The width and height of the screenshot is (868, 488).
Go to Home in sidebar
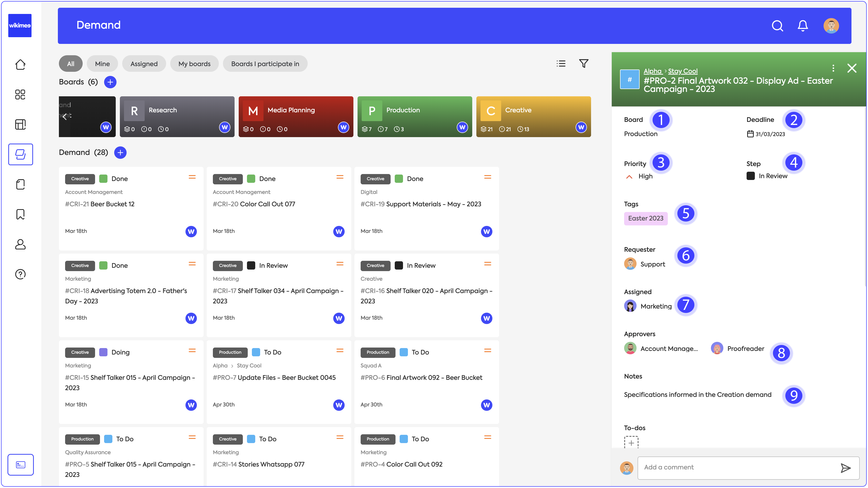click(20, 64)
